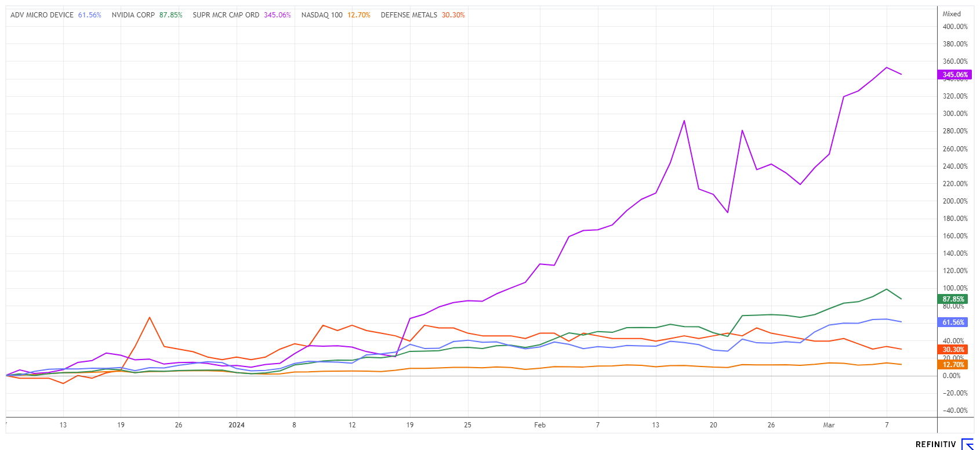The height and width of the screenshot is (450, 980).
Task: Select ADV MICRO DEVICE legend entry
Action: (42, 15)
